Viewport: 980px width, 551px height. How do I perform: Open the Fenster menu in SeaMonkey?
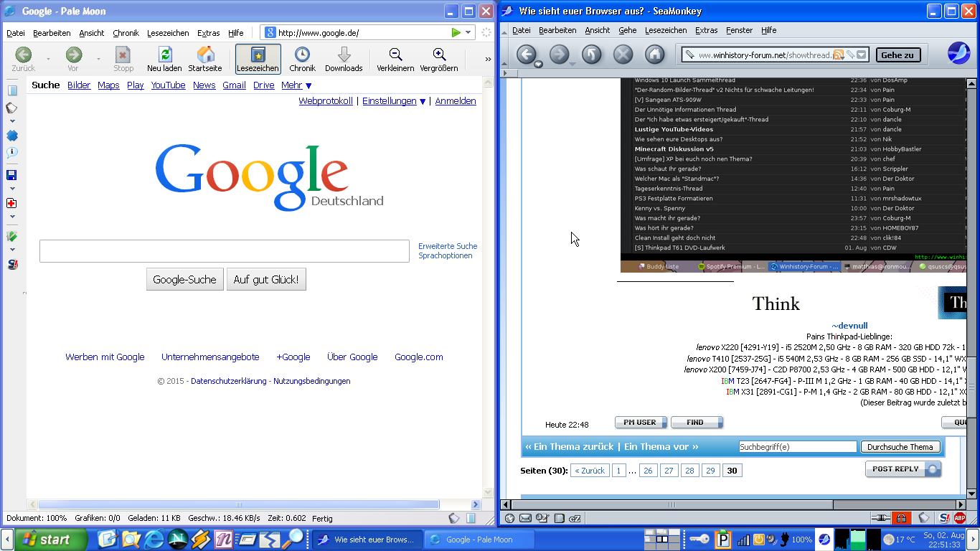click(x=739, y=30)
